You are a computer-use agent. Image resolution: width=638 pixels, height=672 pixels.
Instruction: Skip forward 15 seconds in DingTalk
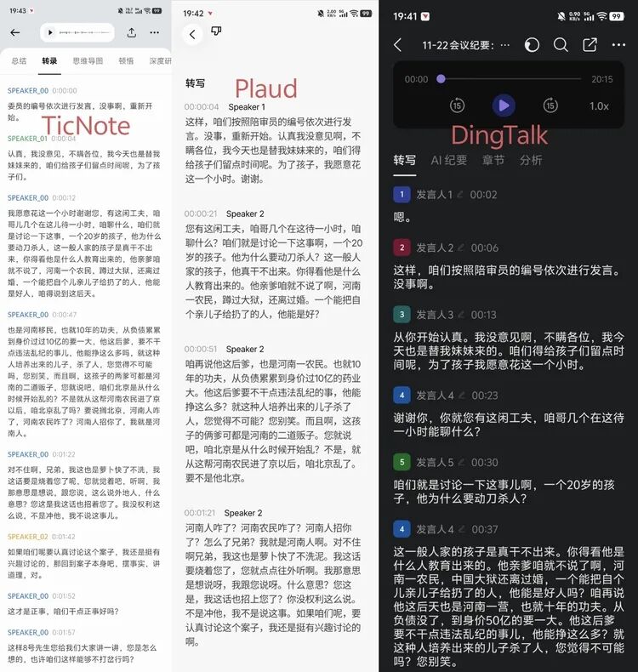pos(550,105)
